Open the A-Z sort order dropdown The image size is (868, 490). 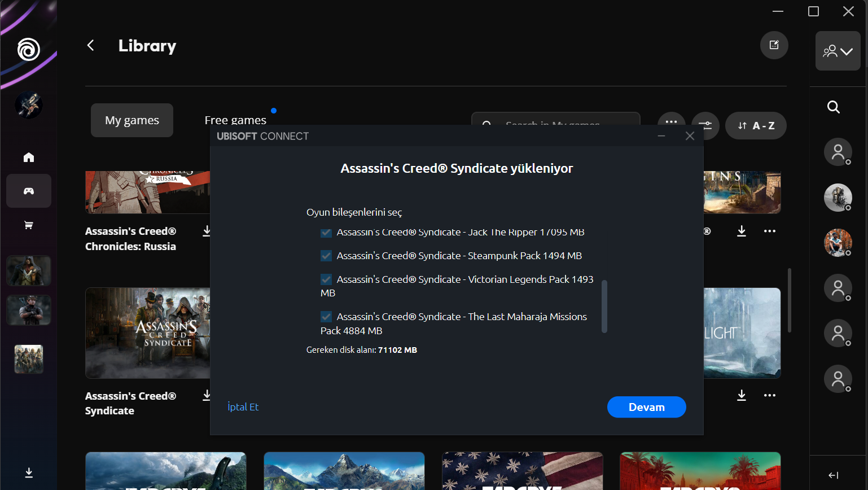[756, 125]
